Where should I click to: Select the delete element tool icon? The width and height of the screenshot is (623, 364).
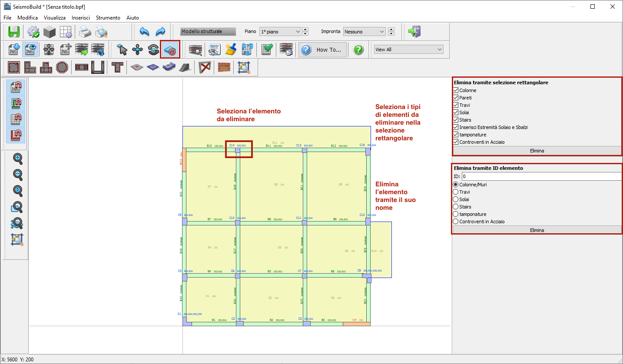click(170, 50)
